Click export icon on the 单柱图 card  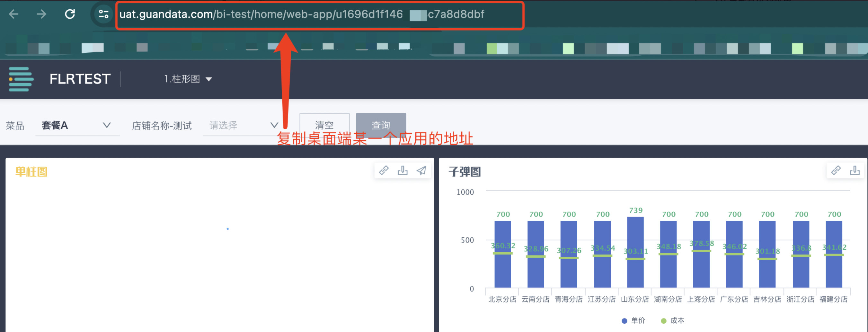pos(403,171)
